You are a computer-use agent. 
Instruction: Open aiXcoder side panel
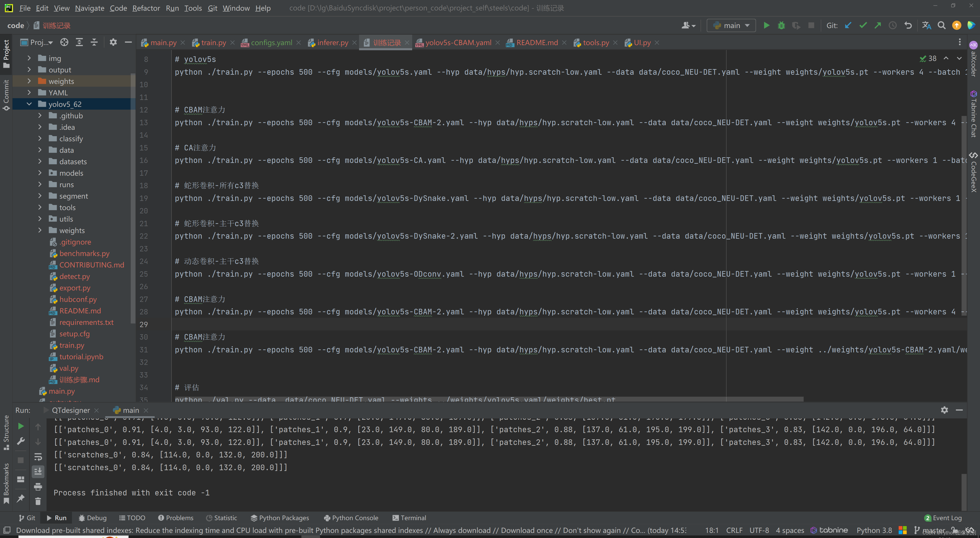[974, 59]
